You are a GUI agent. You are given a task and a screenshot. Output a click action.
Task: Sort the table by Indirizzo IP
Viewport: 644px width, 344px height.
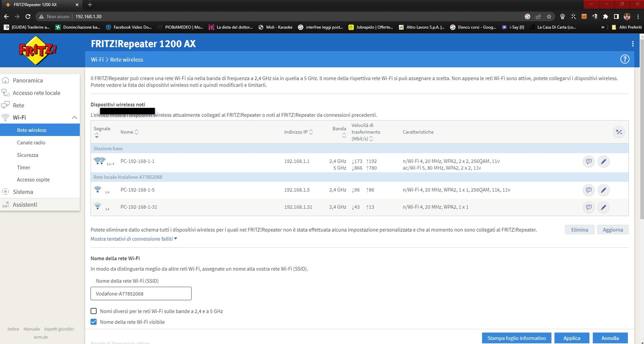coord(311,132)
